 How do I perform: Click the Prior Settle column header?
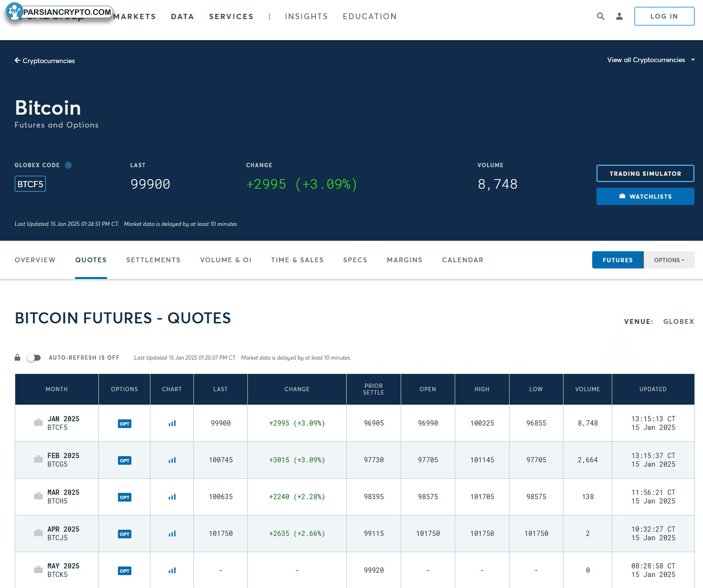373,389
